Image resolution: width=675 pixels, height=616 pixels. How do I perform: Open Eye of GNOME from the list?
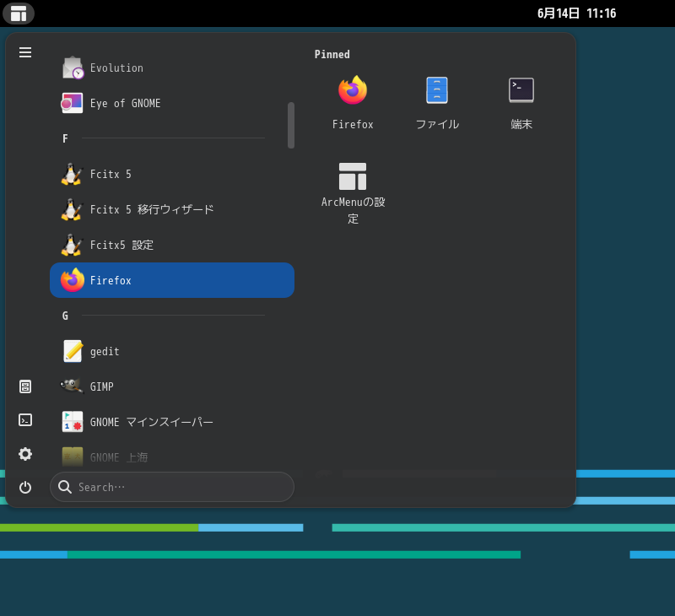click(172, 103)
